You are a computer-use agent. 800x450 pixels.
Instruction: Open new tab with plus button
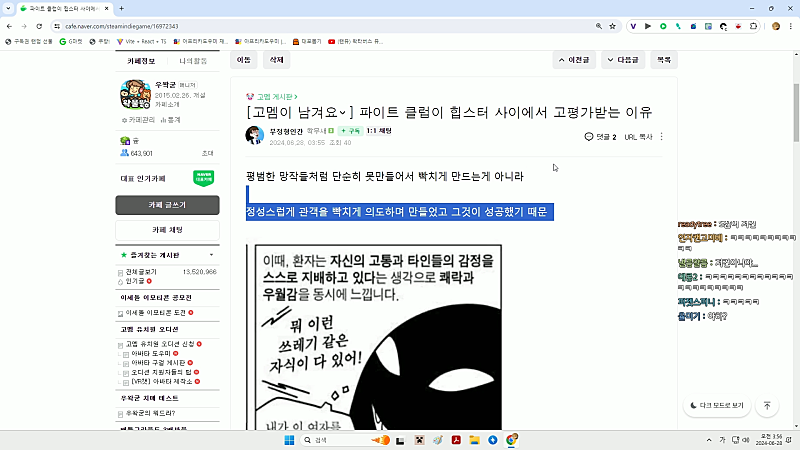point(121,8)
